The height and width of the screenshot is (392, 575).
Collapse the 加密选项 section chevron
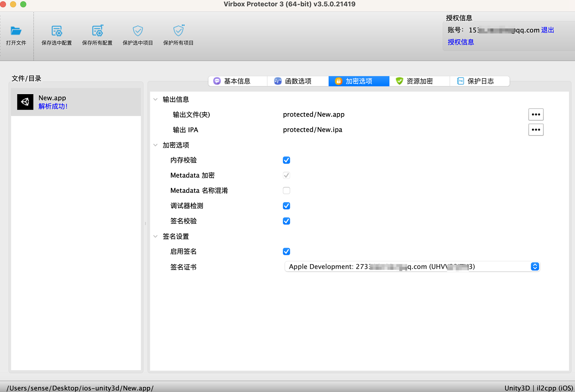pos(155,145)
